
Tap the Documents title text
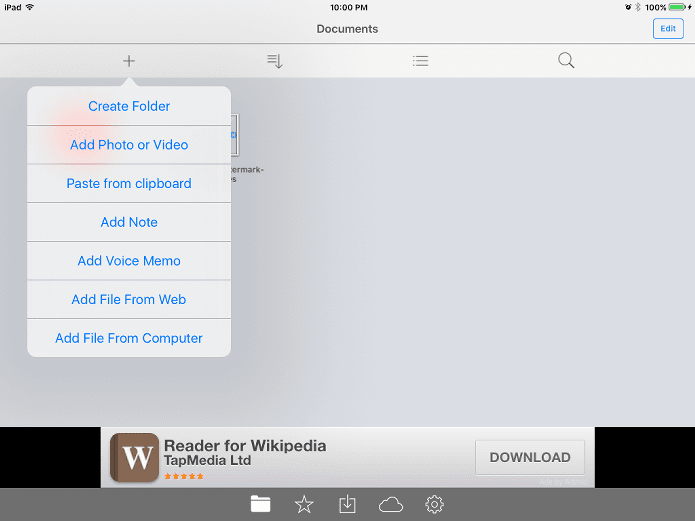click(347, 29)
